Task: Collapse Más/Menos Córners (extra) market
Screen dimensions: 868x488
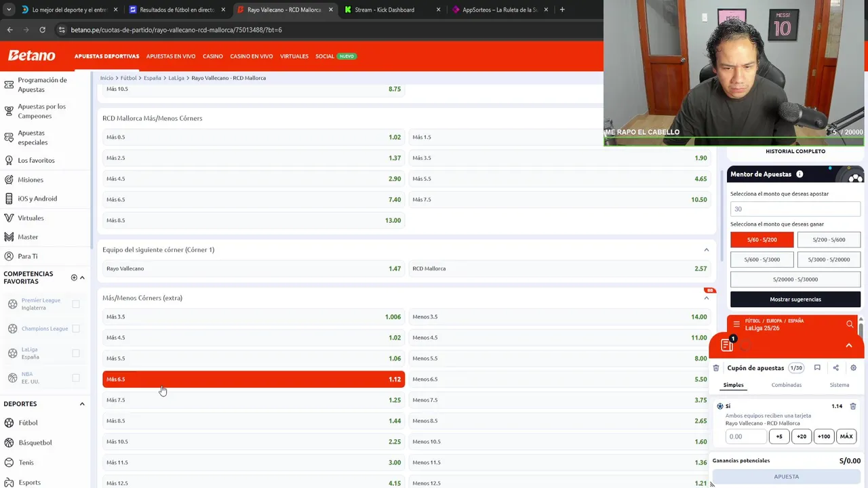Action: pyautogui.click(x=706, y=298)
